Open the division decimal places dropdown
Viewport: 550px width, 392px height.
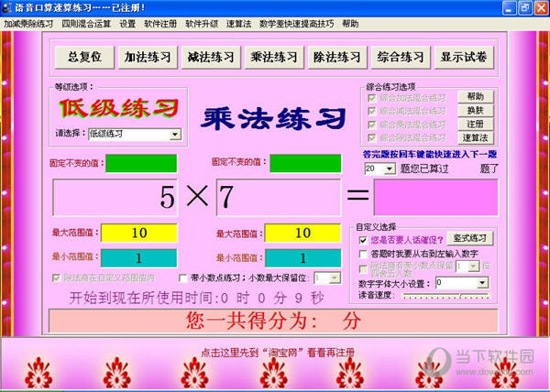[473, 267]
